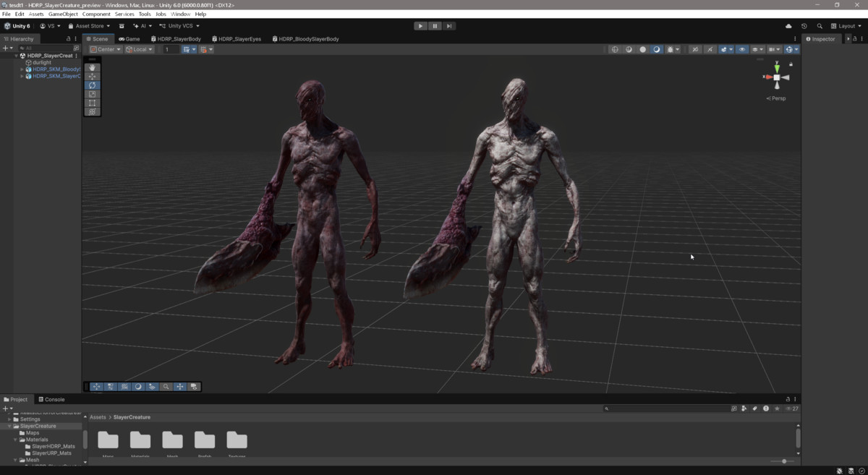Click the last icon in the bottom overlay toolbar
The height and width of the screenshot is (475, 868).
[194, 387]
